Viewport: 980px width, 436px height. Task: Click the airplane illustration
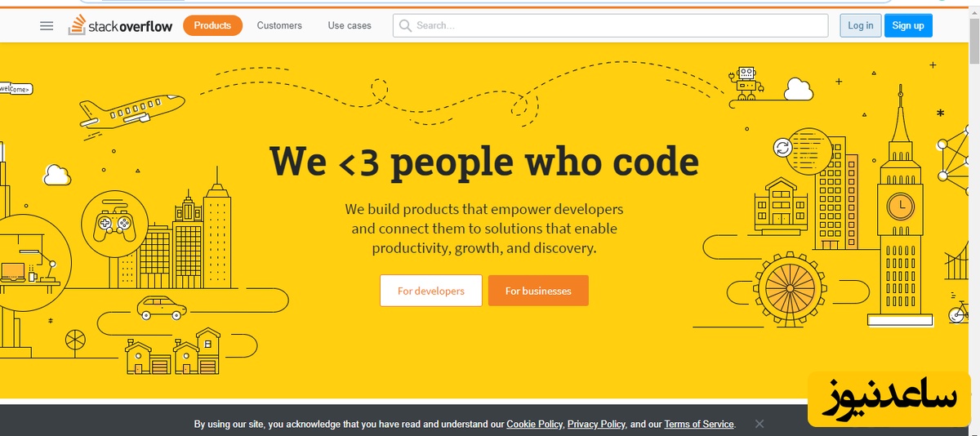point(131,109)
